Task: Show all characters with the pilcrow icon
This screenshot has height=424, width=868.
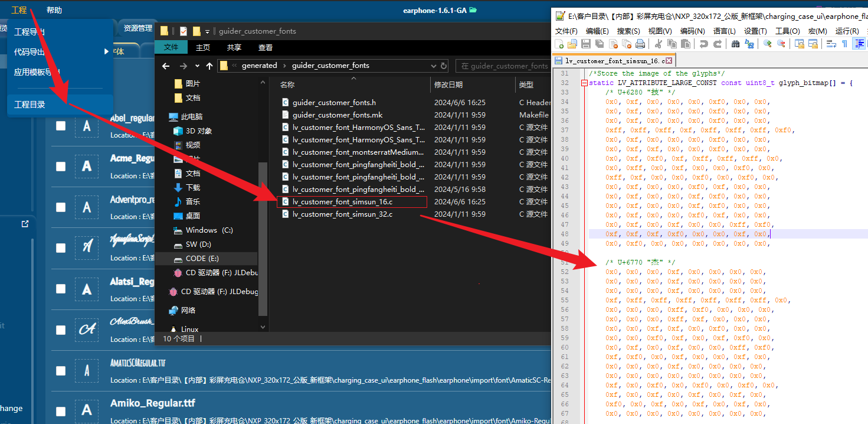Action: (844, 44)
